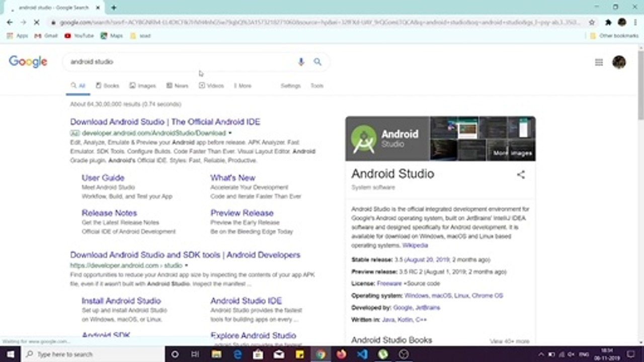Viewport: 644px width, 362px height.
Task: Launch Firefox from the taskbar
Action: coord(342,354)
